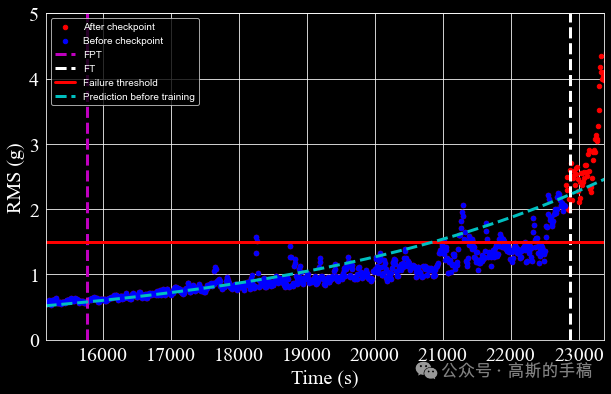Click the y-axis tick label 1

click(34, 276)
